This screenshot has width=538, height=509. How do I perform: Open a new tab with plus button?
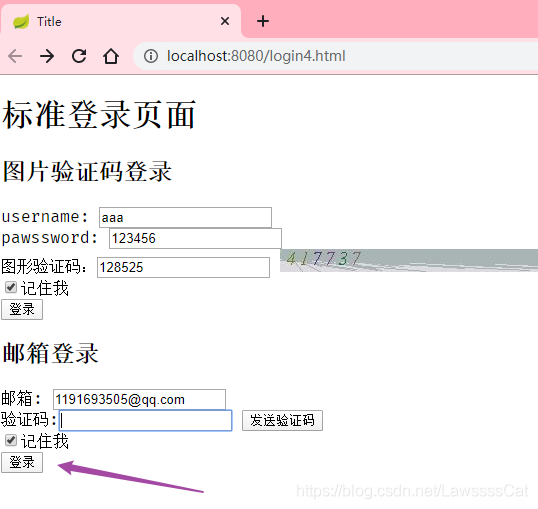pos(263,21)
